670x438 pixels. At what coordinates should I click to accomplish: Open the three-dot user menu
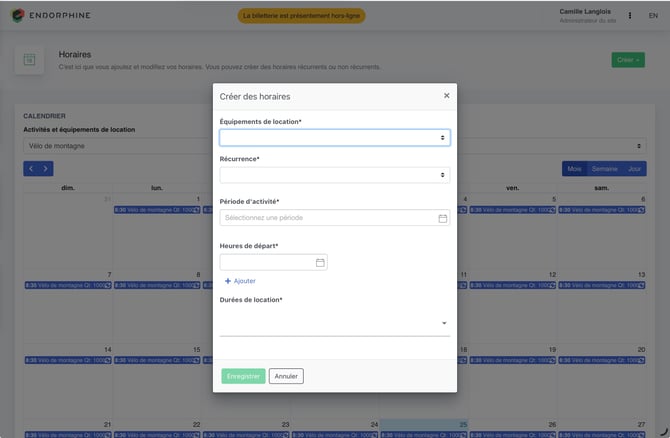(629, 15)
